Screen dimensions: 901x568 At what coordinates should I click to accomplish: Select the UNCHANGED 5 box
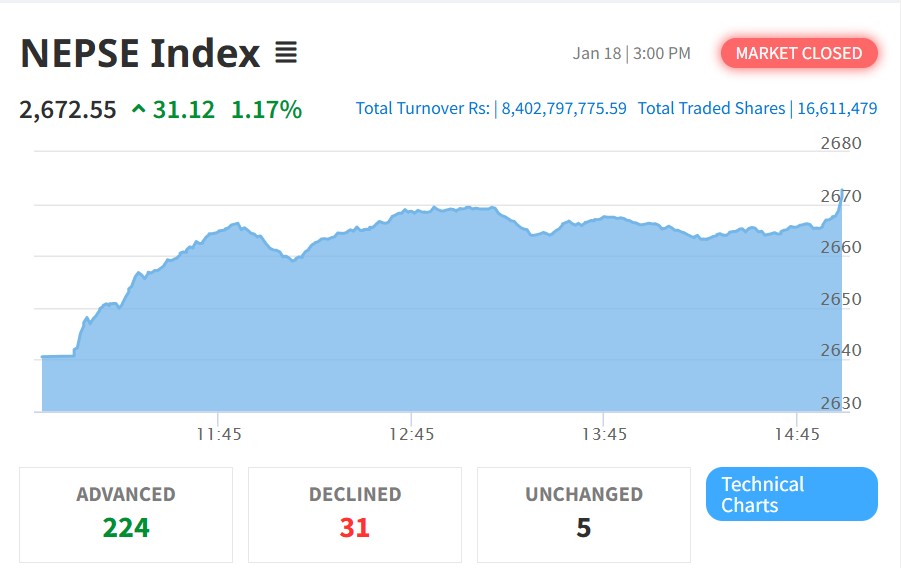point(584,514)
